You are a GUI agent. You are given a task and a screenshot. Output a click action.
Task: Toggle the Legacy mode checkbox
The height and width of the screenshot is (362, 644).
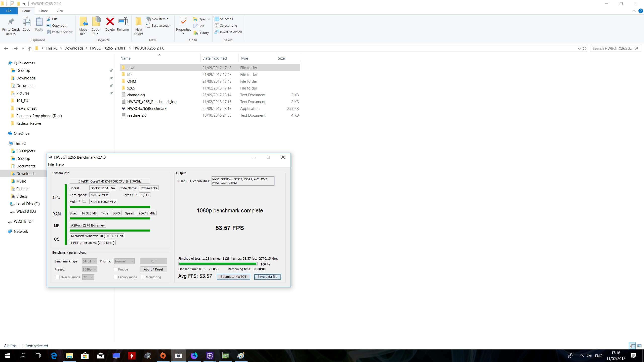[x=115, y=277]
